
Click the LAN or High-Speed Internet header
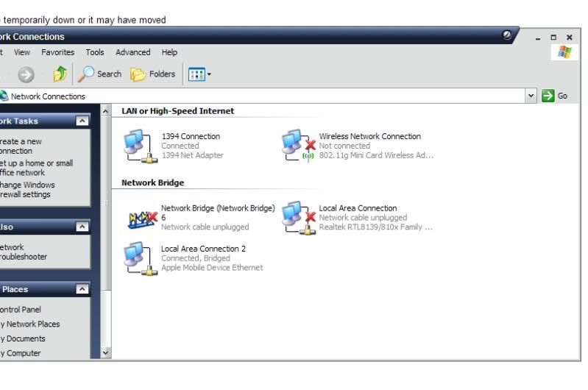tap(178, 111)
